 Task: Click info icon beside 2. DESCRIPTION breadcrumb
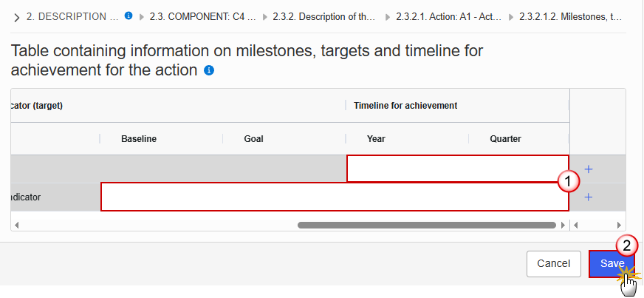click(129, 16)
